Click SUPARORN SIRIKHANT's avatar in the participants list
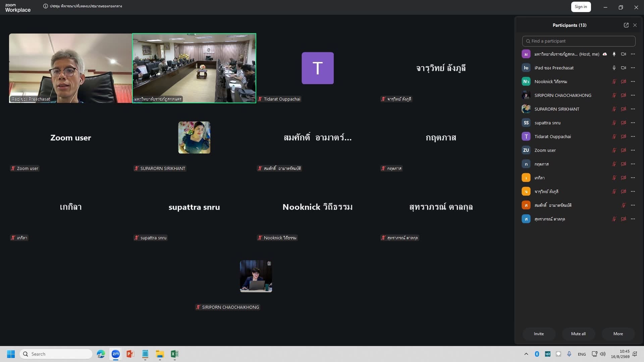Viewport: 644px width, 362px height. [x=526, y=109]
